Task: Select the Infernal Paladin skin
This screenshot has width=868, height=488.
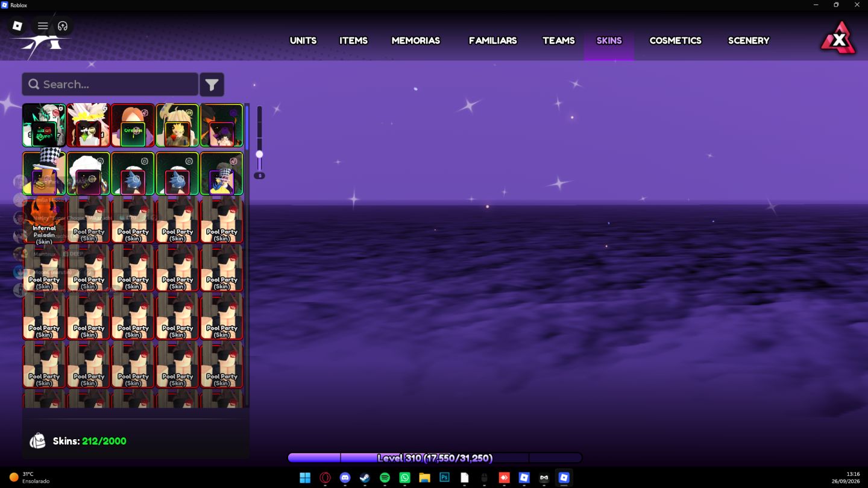Action: (44, 221)
